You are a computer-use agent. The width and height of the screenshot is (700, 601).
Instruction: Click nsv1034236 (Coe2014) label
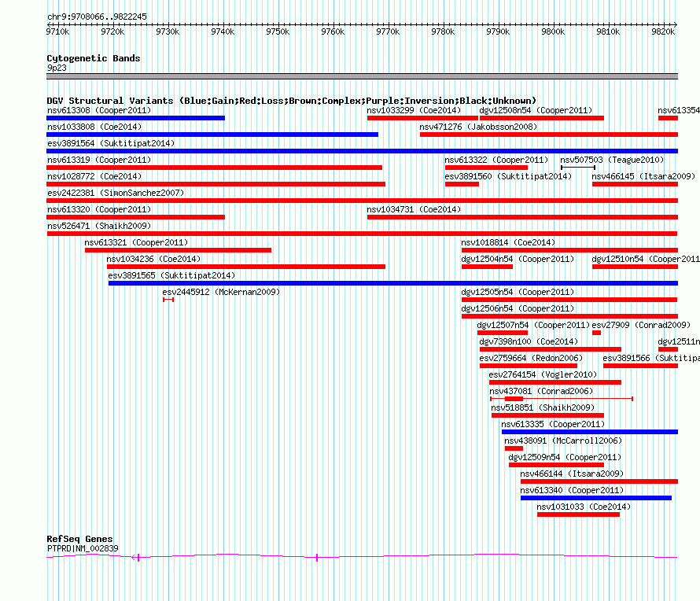(153, 259)
